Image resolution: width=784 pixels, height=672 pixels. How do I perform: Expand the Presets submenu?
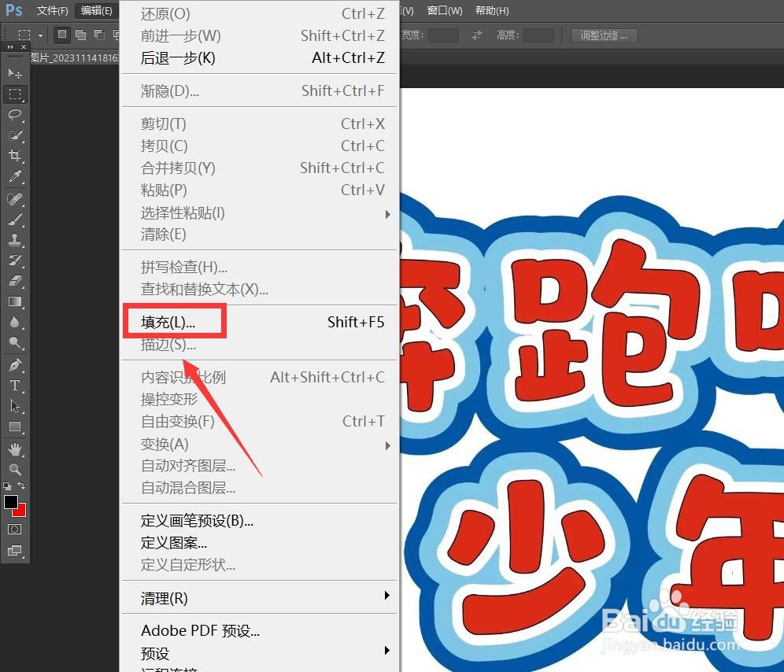pos(260,652)
